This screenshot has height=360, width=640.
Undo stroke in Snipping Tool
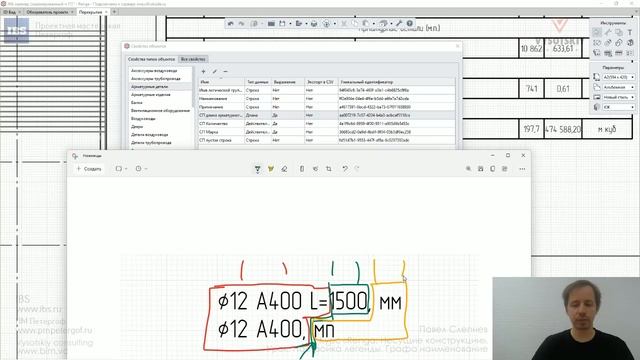coord(345,169)
